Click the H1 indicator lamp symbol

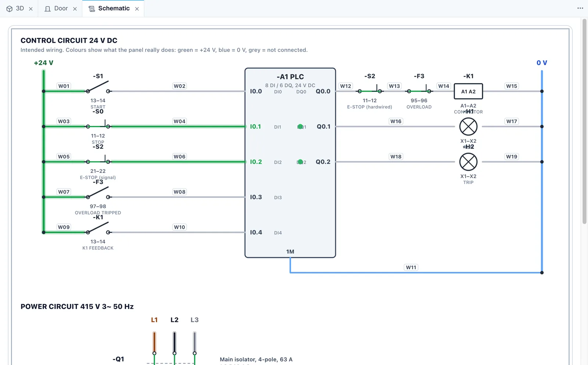pos(469,127)
